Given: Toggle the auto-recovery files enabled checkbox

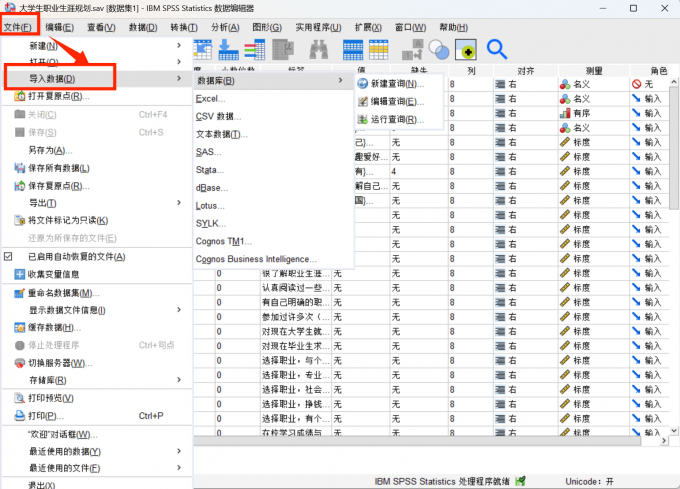Looking at the screenshot, I should (x=7, y=257).
